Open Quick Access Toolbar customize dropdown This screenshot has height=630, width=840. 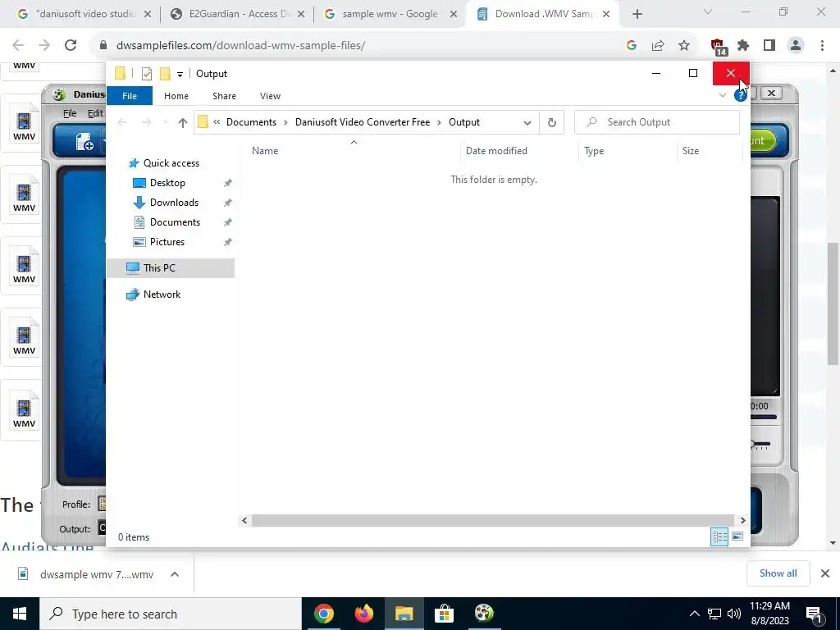[180, 75]
